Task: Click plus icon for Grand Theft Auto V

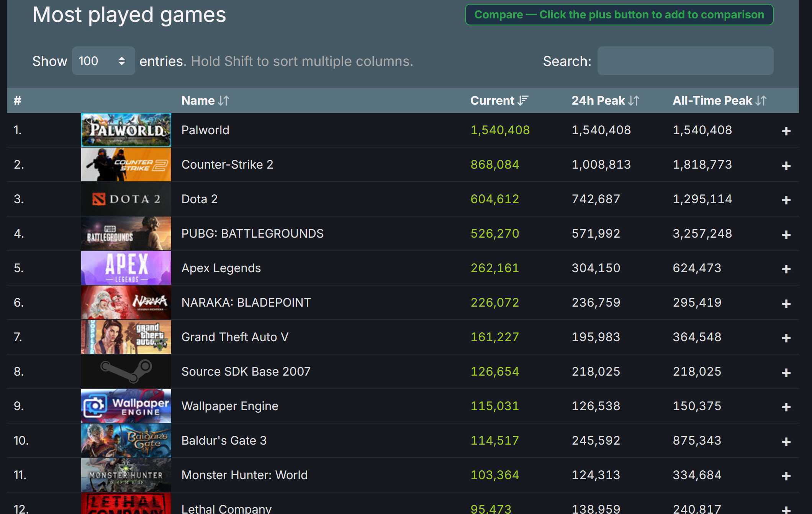Action: pyautogui.click(x=786, y=338)
